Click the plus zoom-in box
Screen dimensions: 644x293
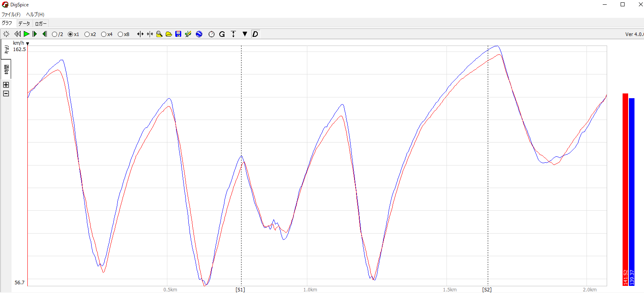tap(6, 85)
